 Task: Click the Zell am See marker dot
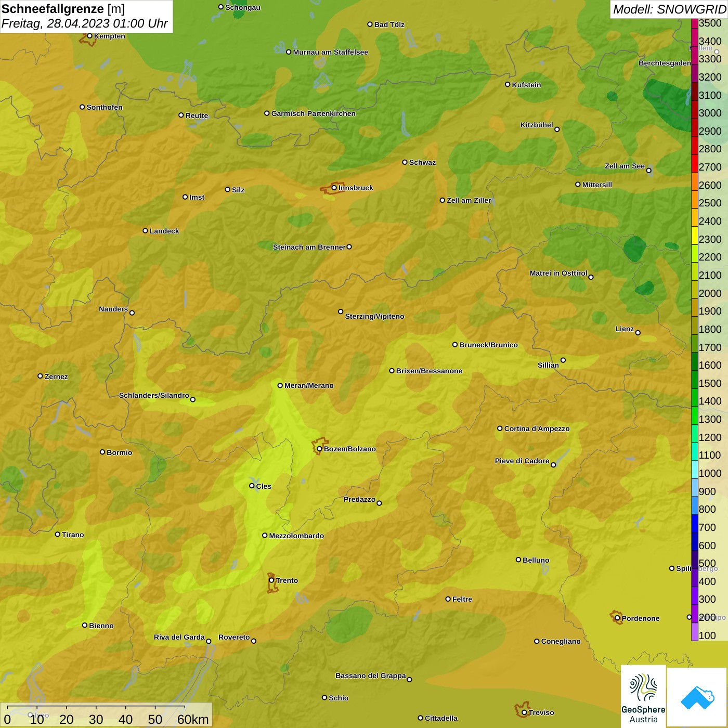click(x=648, y=171)
